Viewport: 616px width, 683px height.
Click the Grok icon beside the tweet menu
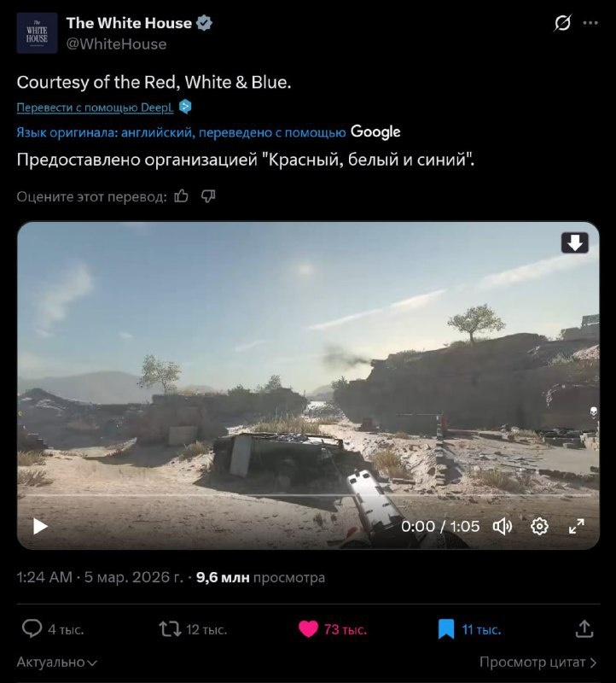(x=562, y=23)
